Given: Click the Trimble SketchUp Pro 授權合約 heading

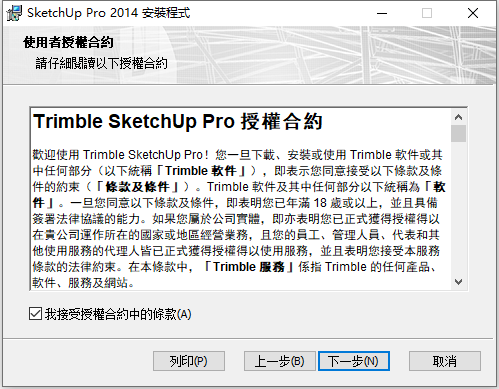Looking at the screenshot, I should pyautogui.click(x=178, y=121).
